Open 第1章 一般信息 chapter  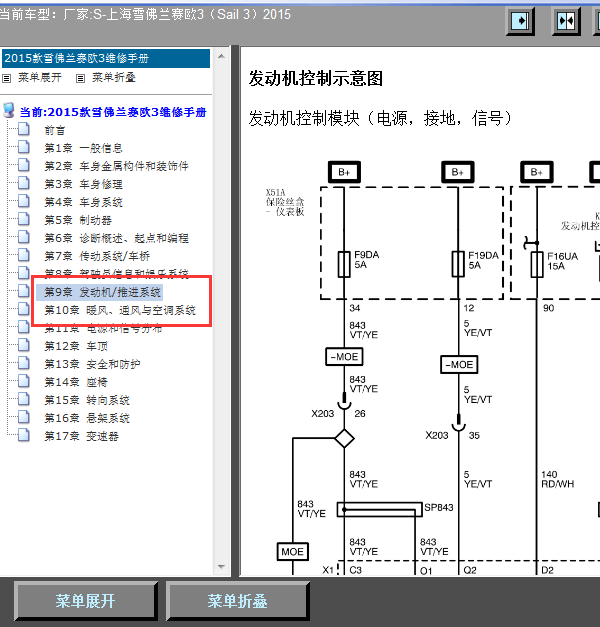83,148
